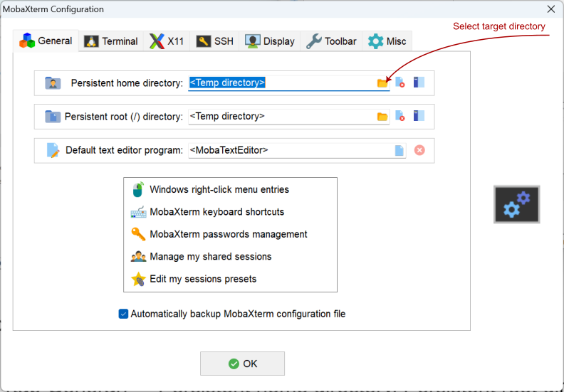Open Manage my shared sessions

tap(211, 257)
